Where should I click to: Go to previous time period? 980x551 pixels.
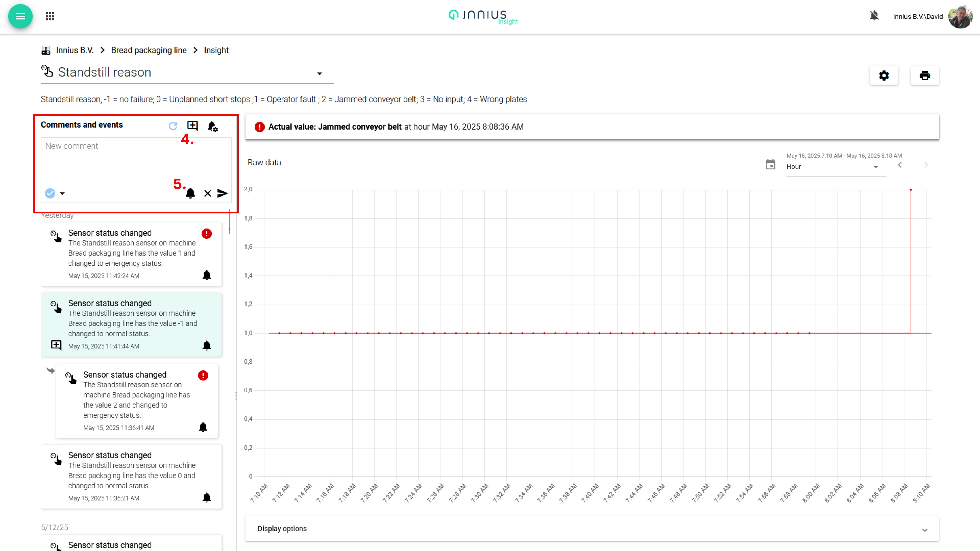point(900,165)
